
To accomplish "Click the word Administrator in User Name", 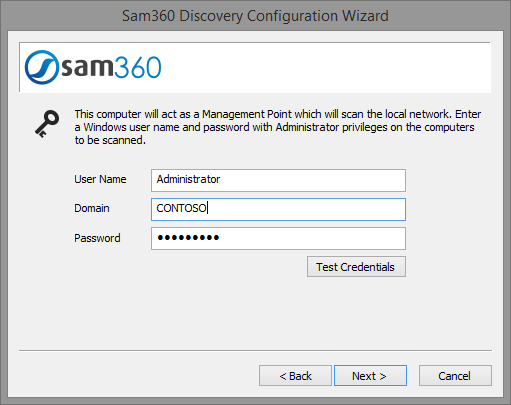I will (x=188, y=179).
